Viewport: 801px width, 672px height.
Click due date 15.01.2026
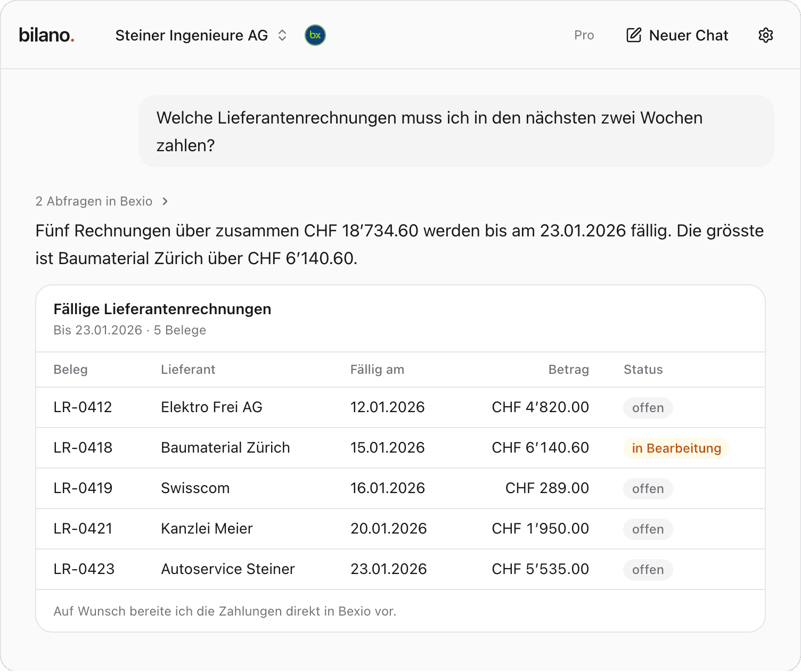coord(387,448)
